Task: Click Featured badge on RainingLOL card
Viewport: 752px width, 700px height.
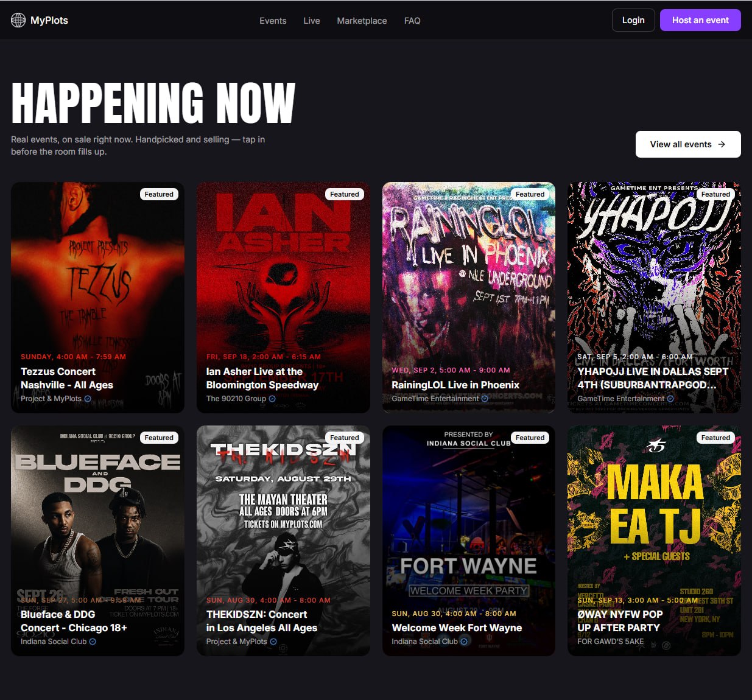Action: (530, 194)
